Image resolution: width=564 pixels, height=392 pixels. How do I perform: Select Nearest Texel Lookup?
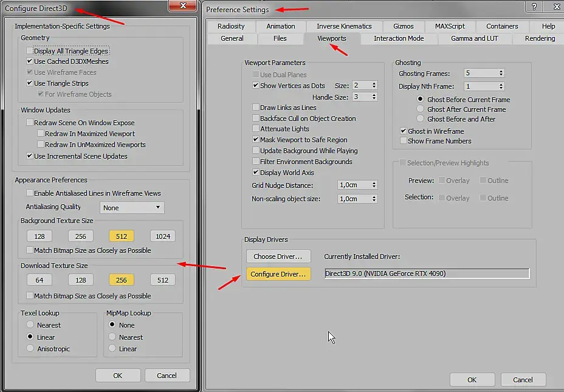tap(30, 325)
